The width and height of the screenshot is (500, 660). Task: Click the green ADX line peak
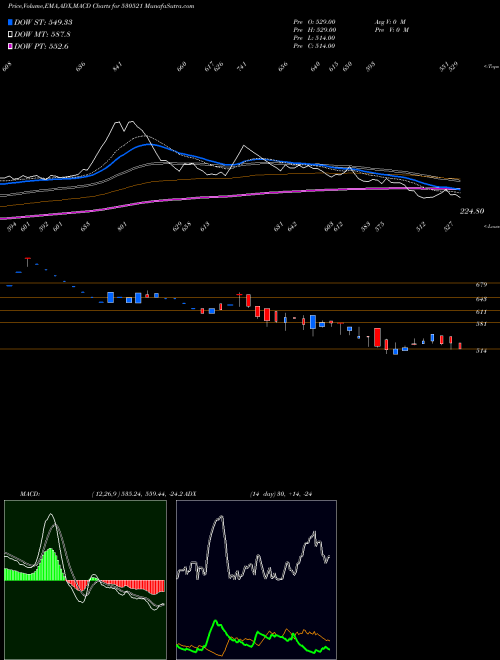click(216, 621)
